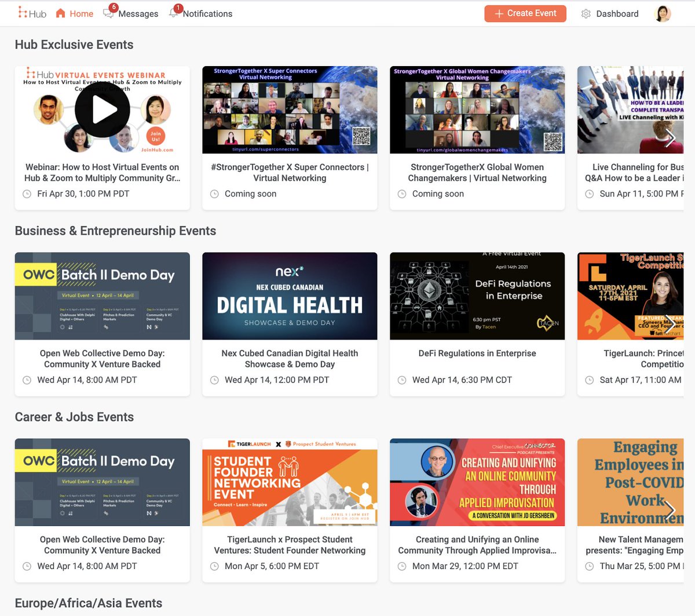Open New Talent Management event title
The width and height of the screenshot is (695, 616).
pyautogui.click(x=635, y=545)
